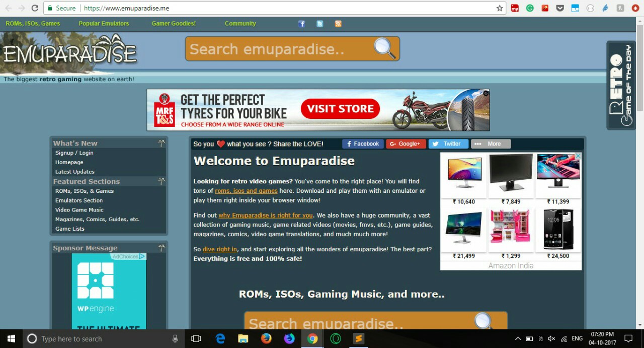Collapse the Sponsor Message panel via its palm icon

(161, 248)
